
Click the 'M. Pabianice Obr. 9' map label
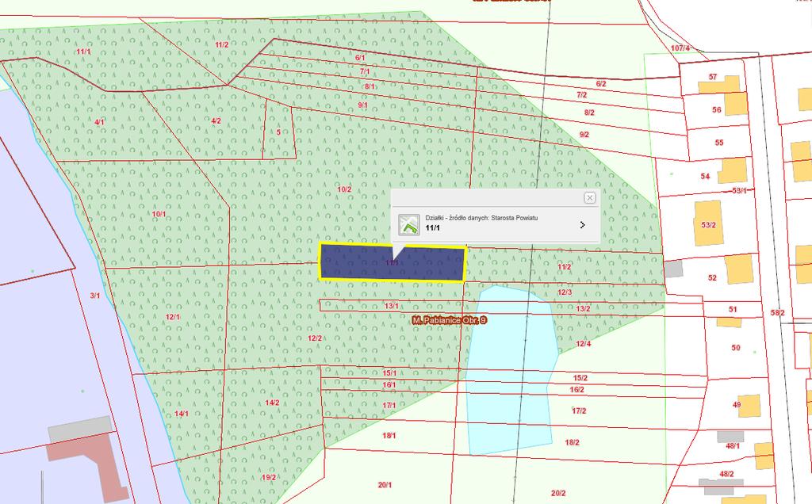coord(450,320)
